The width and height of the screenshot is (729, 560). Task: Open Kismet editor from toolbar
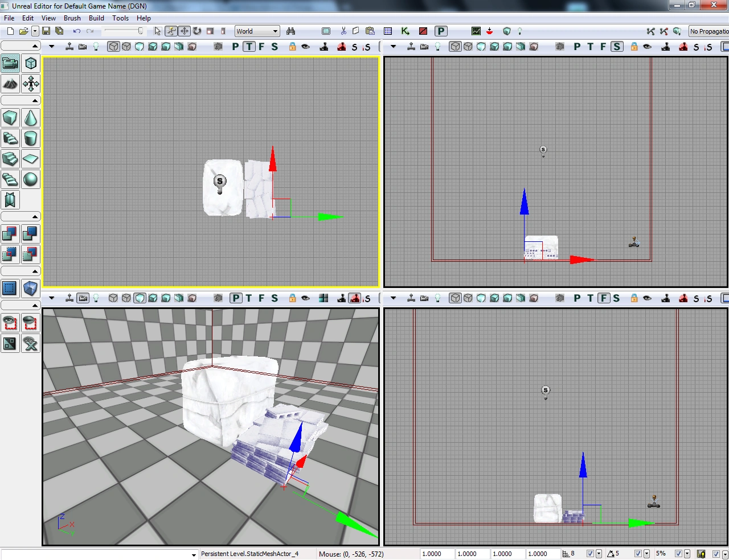coord(405,31)
